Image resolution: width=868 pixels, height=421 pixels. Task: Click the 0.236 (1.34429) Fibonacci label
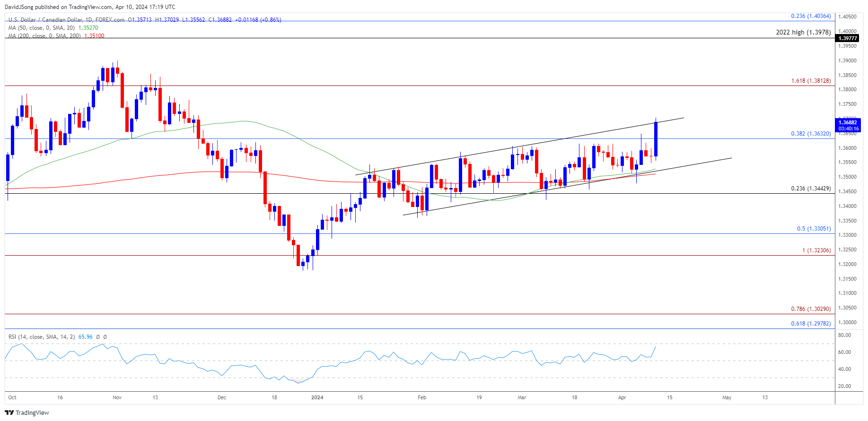point(811,189)
